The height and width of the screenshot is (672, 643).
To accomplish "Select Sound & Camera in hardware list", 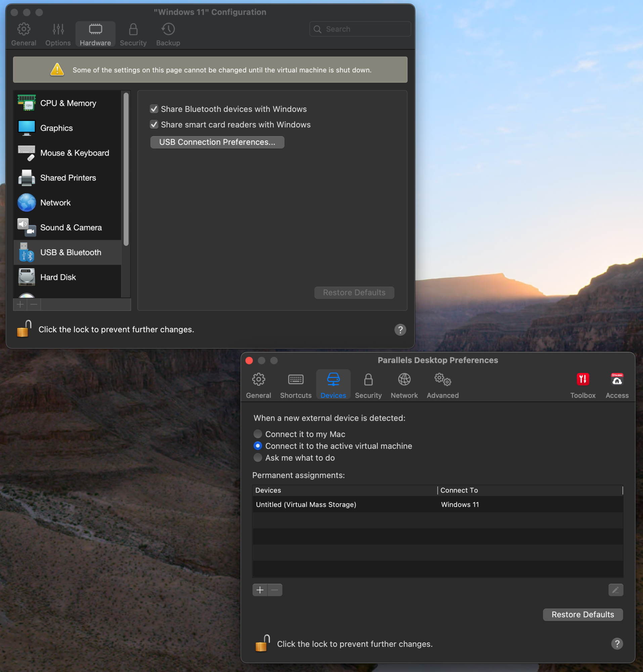I will (67, 227).
